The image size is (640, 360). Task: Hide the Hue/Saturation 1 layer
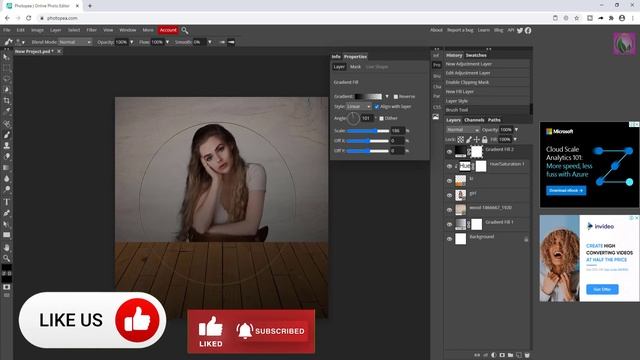(x=449, y=167)
